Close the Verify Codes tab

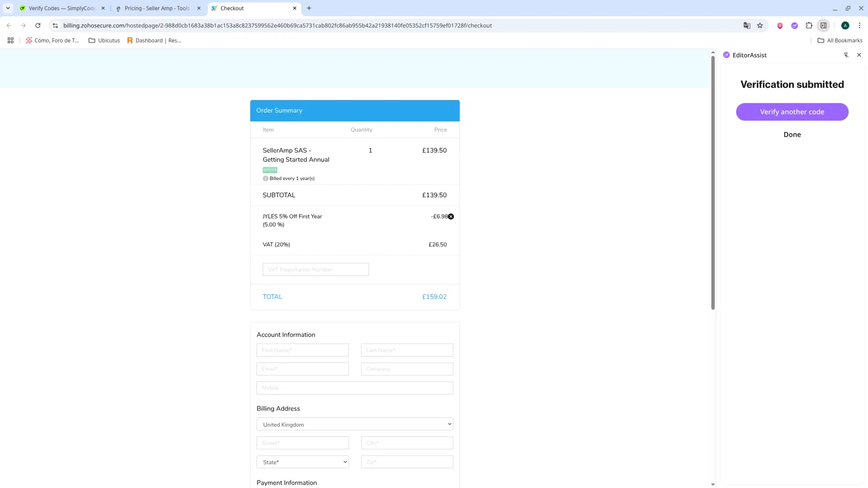(103, 8)
